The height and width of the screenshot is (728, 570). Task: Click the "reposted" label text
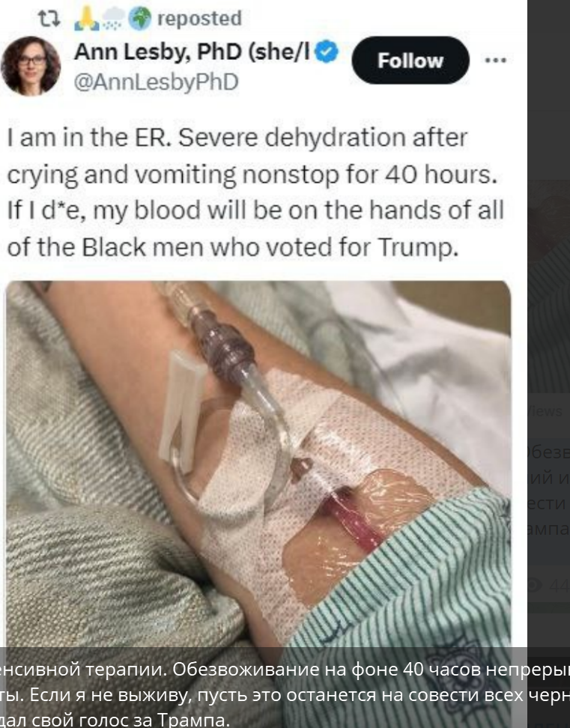click(x=199, y=19)
